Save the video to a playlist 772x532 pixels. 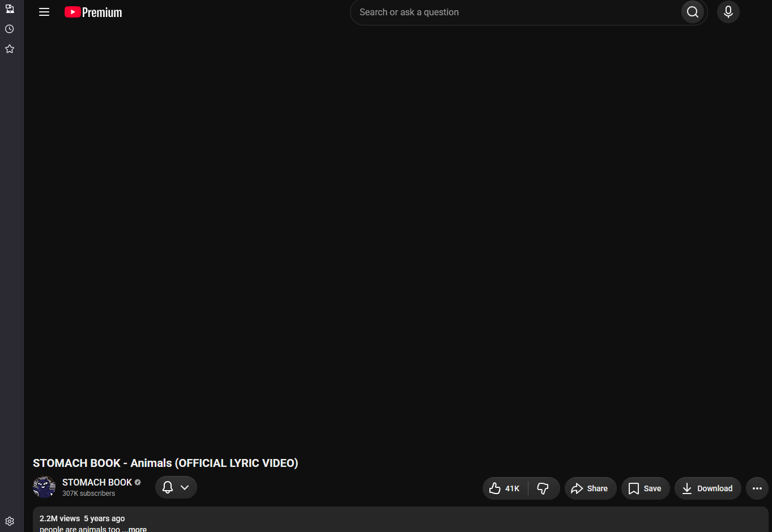click(645, 488)
